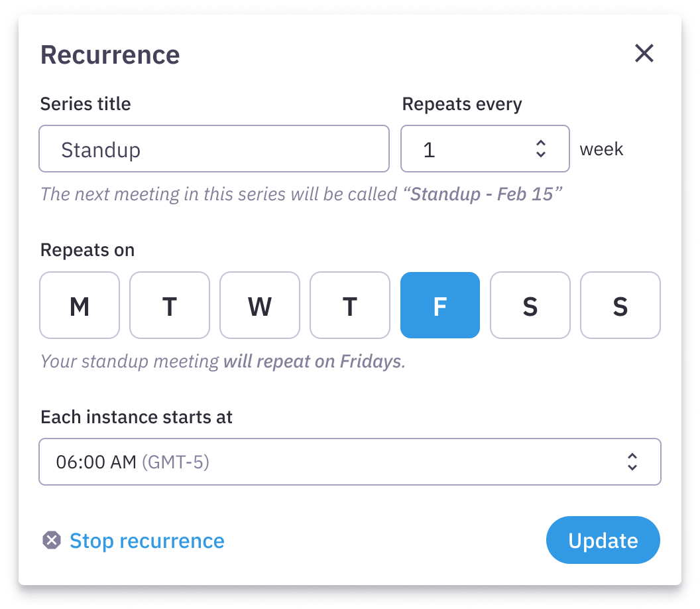The height and width of the screenshot is (609, 700).
Task: Select Tuesday in the Repeats on selector
Action: coord(170,305)
